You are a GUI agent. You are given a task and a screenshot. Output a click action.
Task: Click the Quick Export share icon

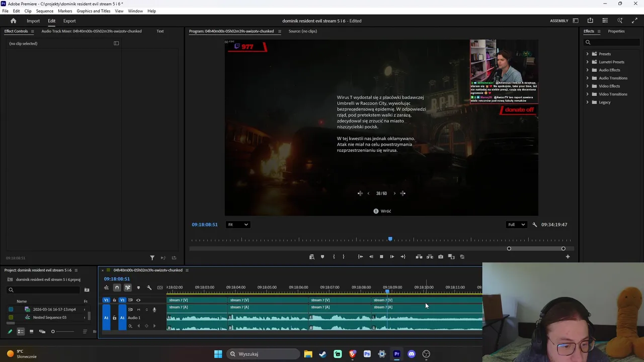coord(590,21)
